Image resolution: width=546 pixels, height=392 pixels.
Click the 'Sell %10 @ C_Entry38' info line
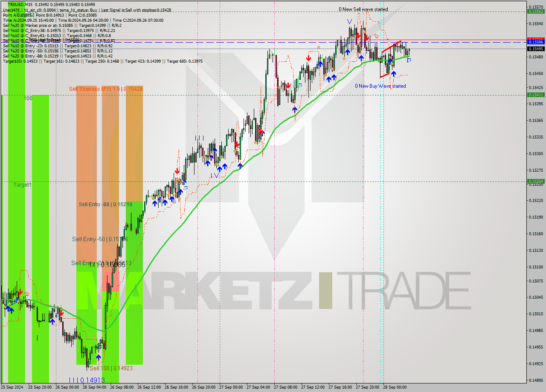coord(59,30)
